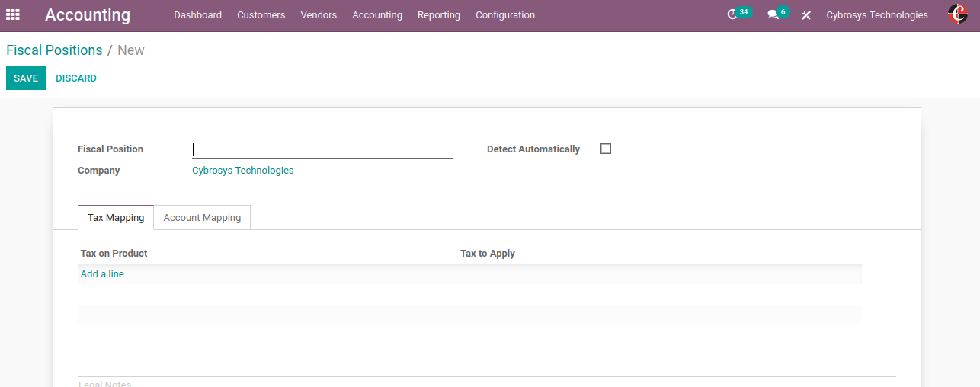
Task: Open company switcher Cybrosys Technologies in the navbar
Action: [877, 15]
